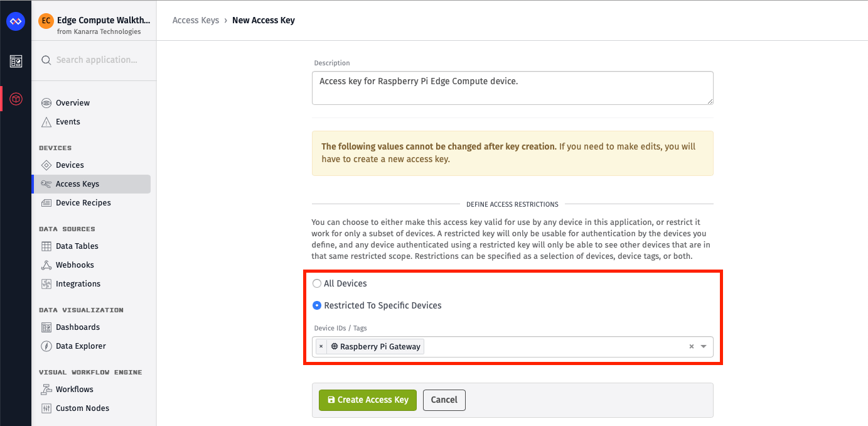Image resolution: width=868 pixels, height=426 pixels.
Task: Open Dashboards in sidebar
Action: pos(78,327)
